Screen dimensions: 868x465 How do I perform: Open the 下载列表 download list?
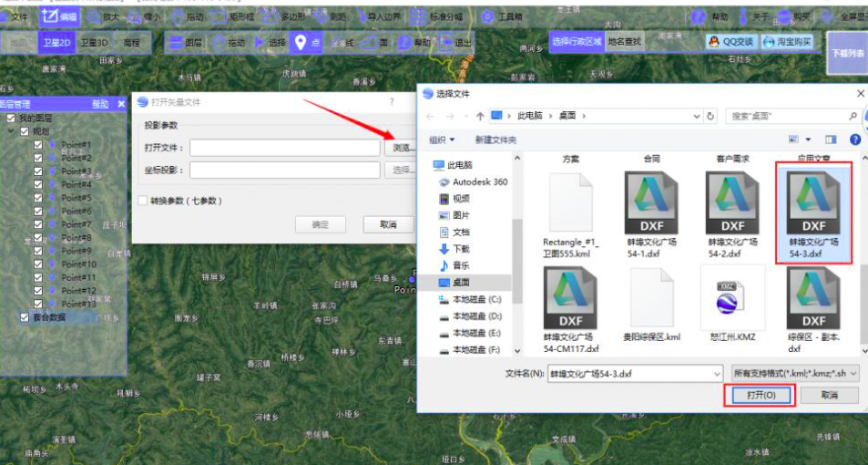847,53
